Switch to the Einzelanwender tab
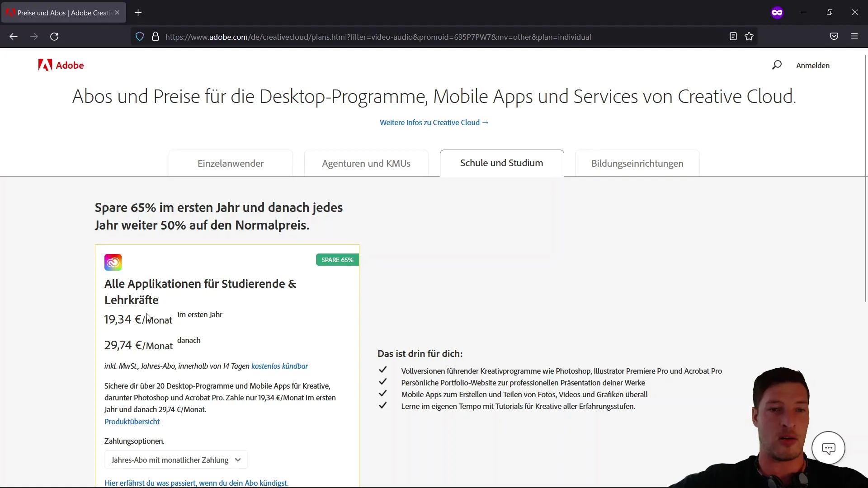This screenshot has width=868, height=488. pos(231,163)
